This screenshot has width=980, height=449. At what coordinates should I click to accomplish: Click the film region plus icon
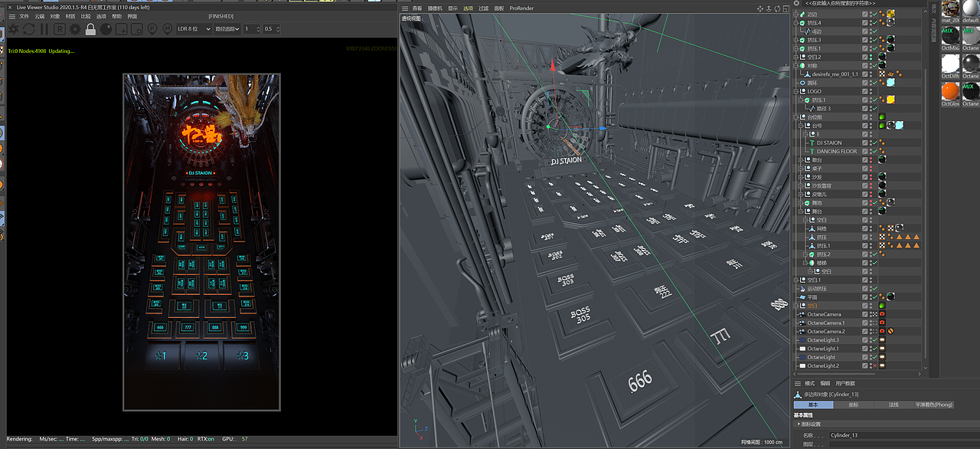122,29
